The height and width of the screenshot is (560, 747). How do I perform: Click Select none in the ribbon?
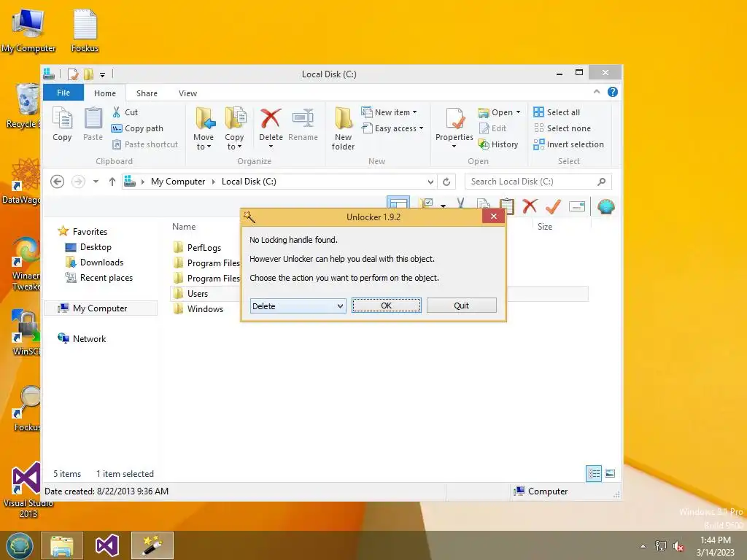coord(562,128)
